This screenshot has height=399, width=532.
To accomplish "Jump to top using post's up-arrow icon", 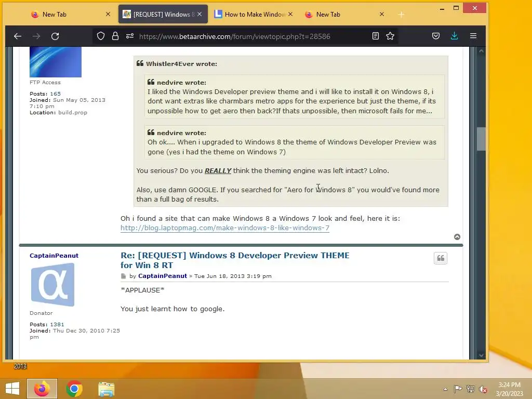I will 457,237.
